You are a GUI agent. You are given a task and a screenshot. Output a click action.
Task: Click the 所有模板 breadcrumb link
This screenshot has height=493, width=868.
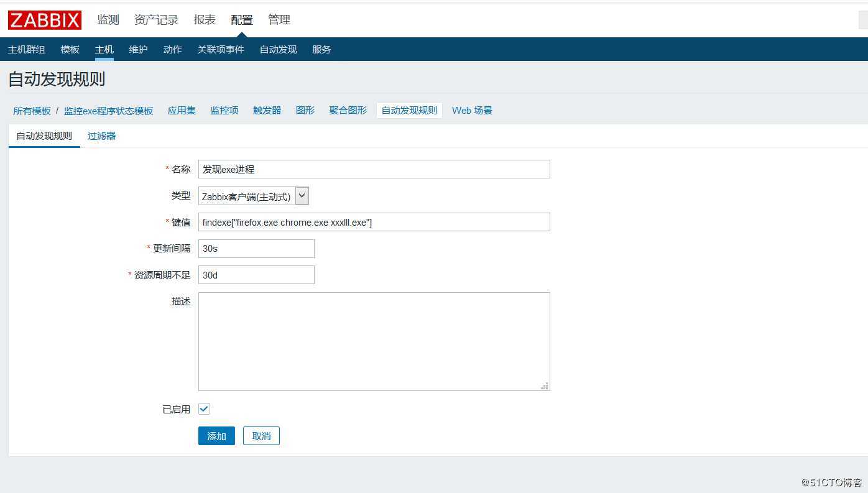(x=32, y=111)
